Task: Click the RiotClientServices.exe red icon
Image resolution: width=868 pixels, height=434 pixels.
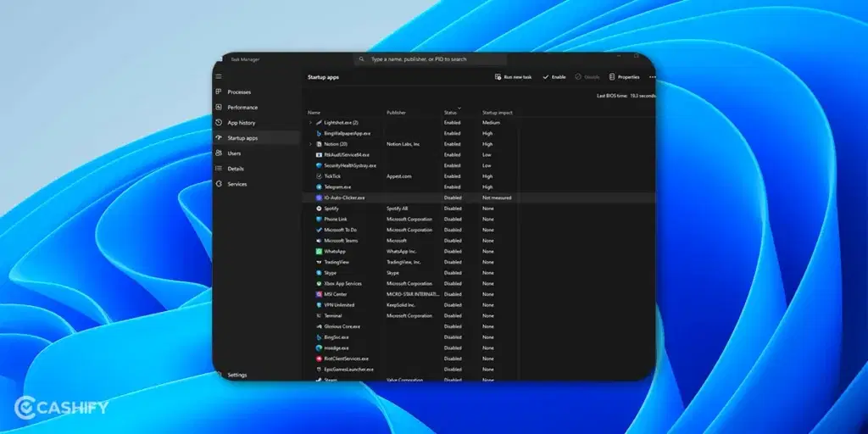Action: click(319, 359)
